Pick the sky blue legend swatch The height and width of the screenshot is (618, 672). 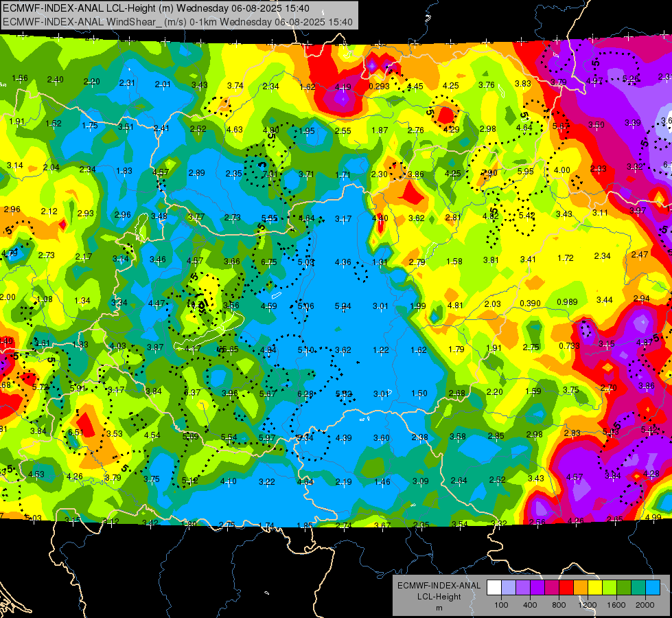[652, 588]
